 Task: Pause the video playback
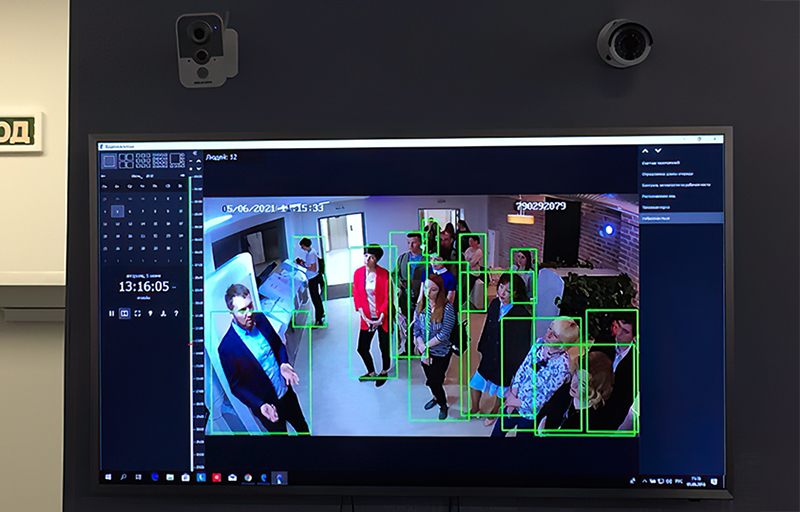coord(112,313)
